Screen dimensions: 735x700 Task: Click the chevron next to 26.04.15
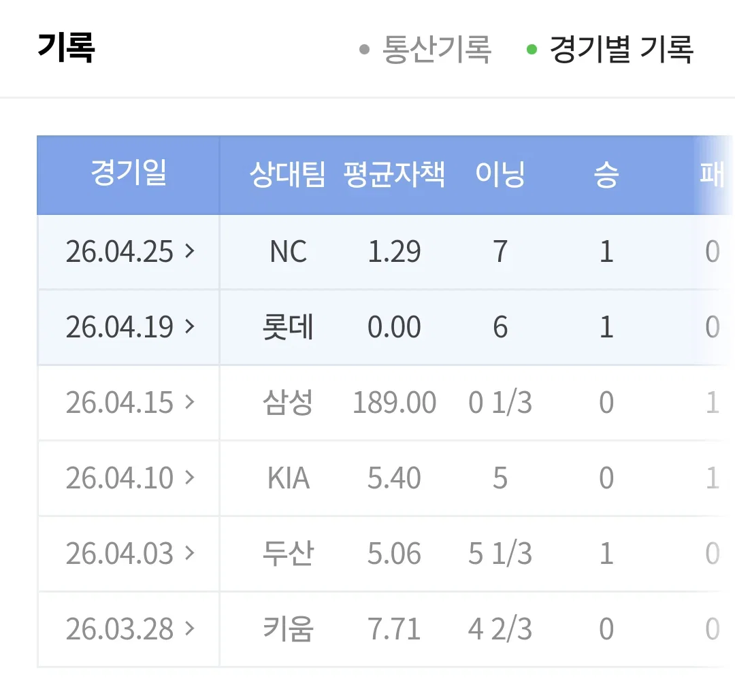pos(189,402)
